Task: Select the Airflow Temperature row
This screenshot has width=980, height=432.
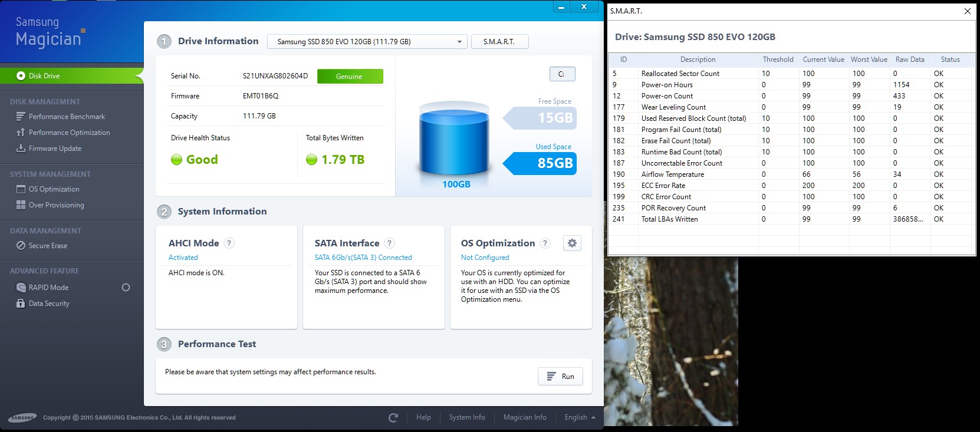Action: [x=791, y=174]
